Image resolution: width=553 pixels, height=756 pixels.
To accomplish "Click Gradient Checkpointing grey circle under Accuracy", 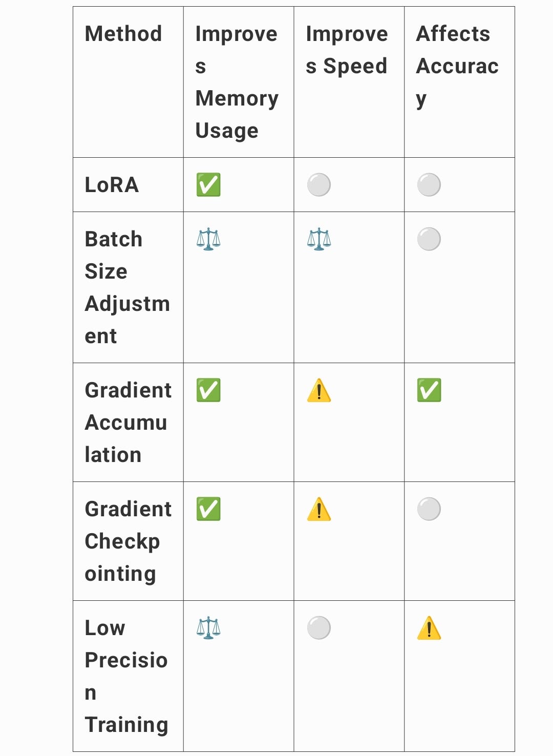I will 429,509.
